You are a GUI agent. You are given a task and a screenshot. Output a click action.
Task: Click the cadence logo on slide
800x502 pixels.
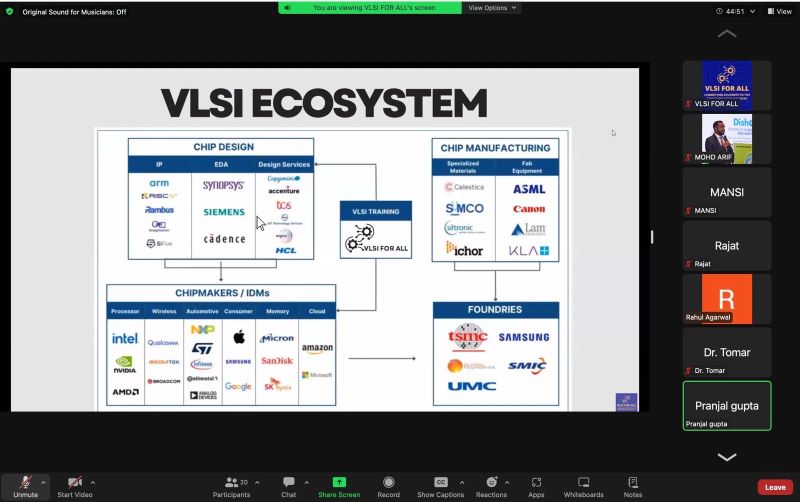click(x=224, y=239)
